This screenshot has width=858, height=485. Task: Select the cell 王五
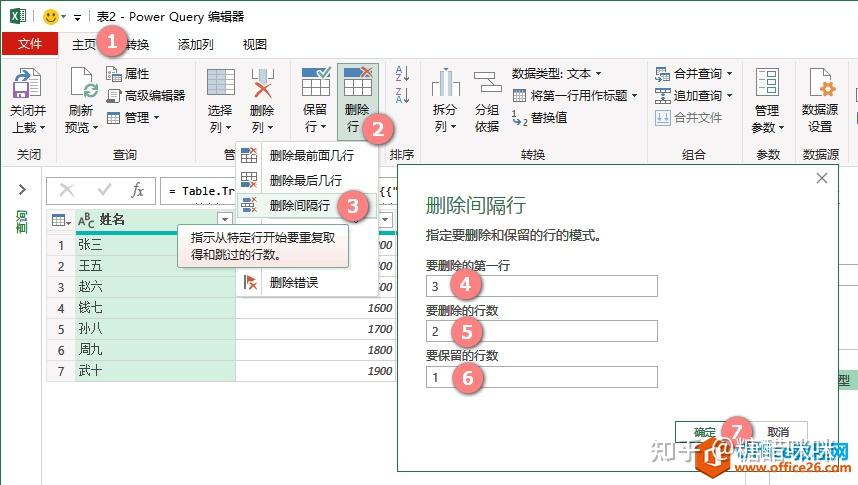point(155,266)
